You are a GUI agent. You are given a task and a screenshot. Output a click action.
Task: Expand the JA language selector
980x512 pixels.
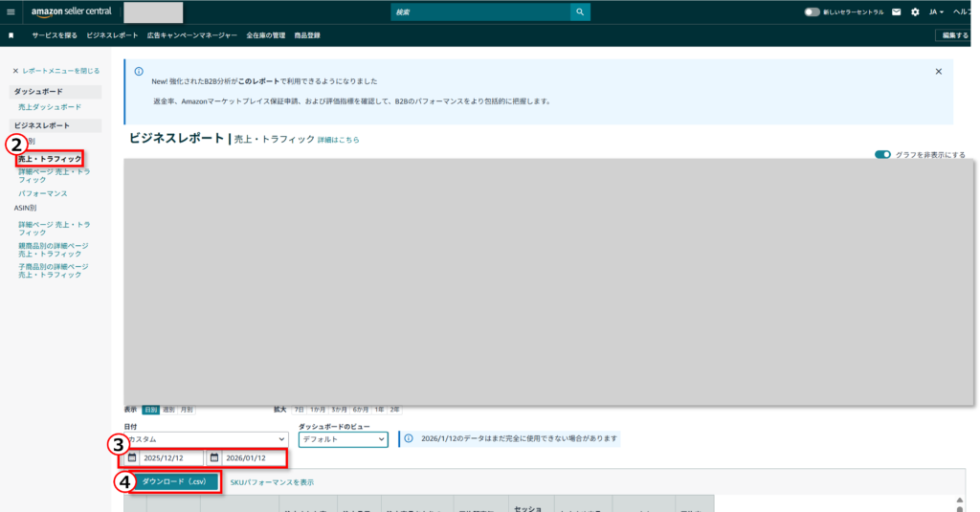point(936,11)
